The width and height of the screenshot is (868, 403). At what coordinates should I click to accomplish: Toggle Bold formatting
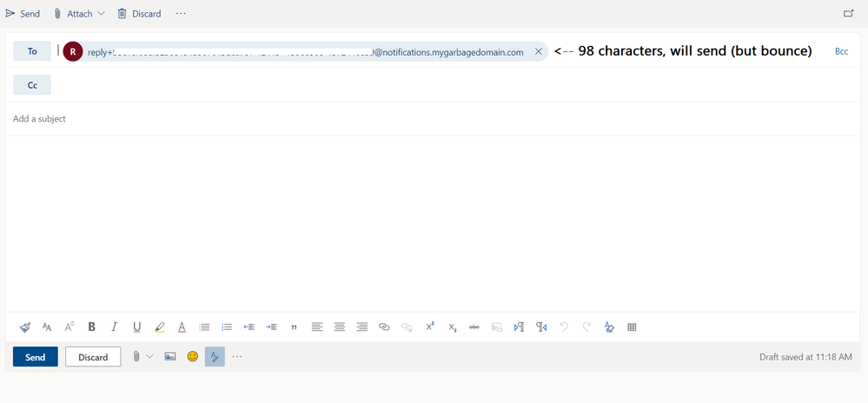coord(91,327)
